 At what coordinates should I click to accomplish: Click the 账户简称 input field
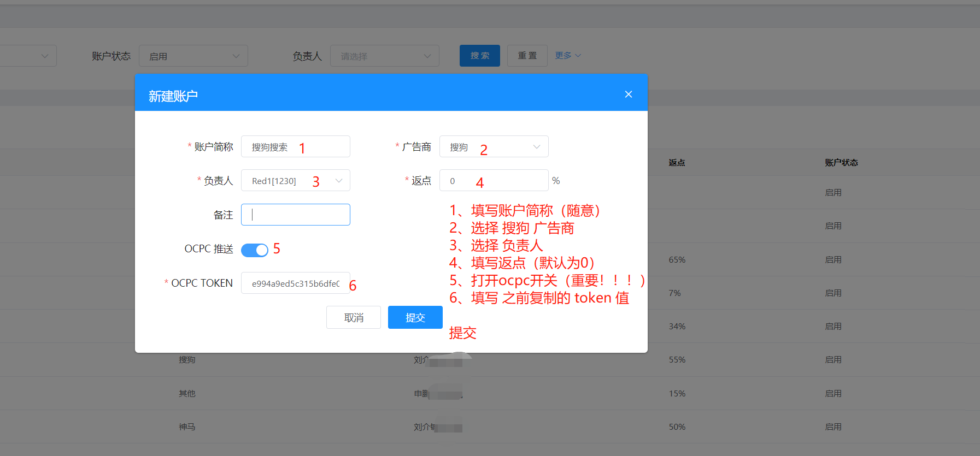pyautogui.click(x=296, y=146)
